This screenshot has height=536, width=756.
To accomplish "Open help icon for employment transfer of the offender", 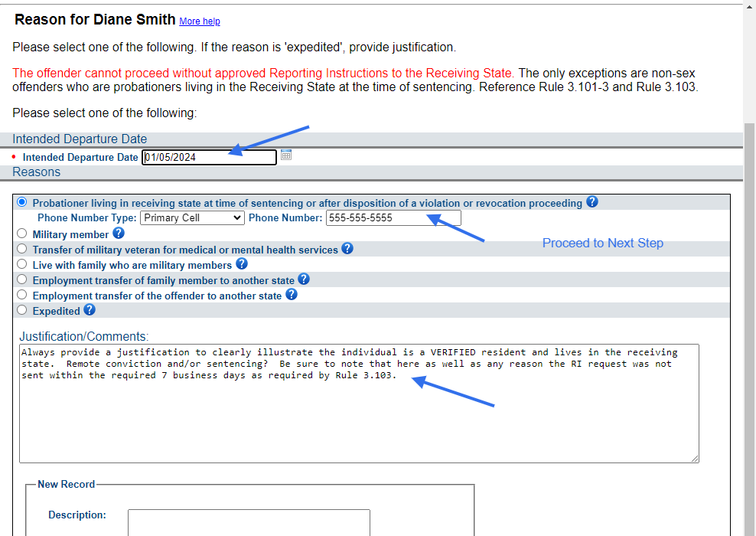I will (x=292, y=294).
